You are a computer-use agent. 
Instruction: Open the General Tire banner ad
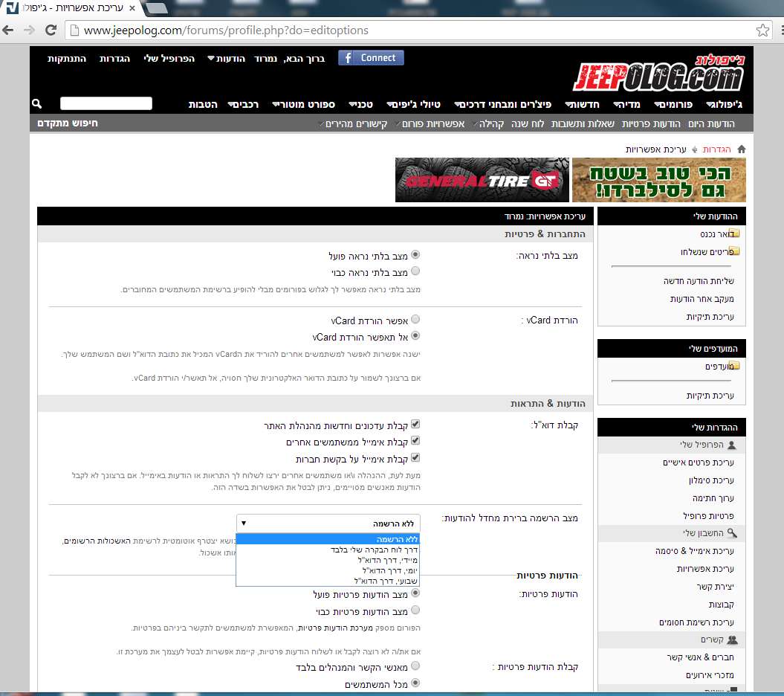[x=482, y=180]
